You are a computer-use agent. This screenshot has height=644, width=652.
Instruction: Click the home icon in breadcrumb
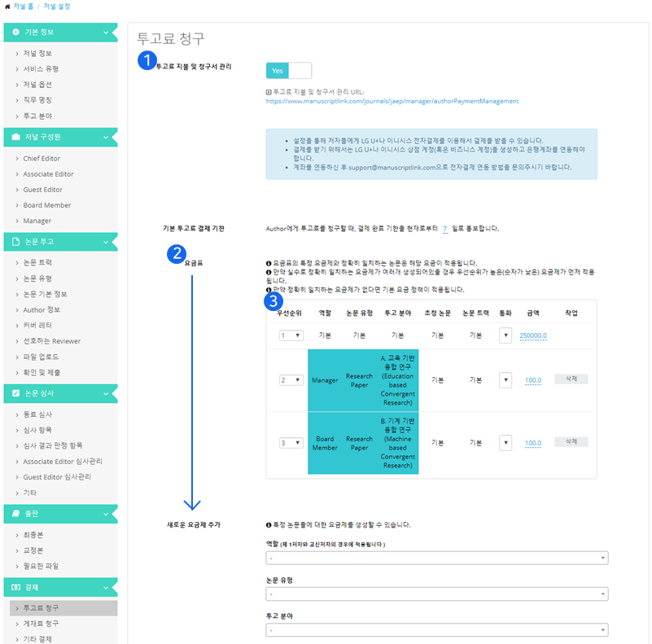click(x=7, y=7)
